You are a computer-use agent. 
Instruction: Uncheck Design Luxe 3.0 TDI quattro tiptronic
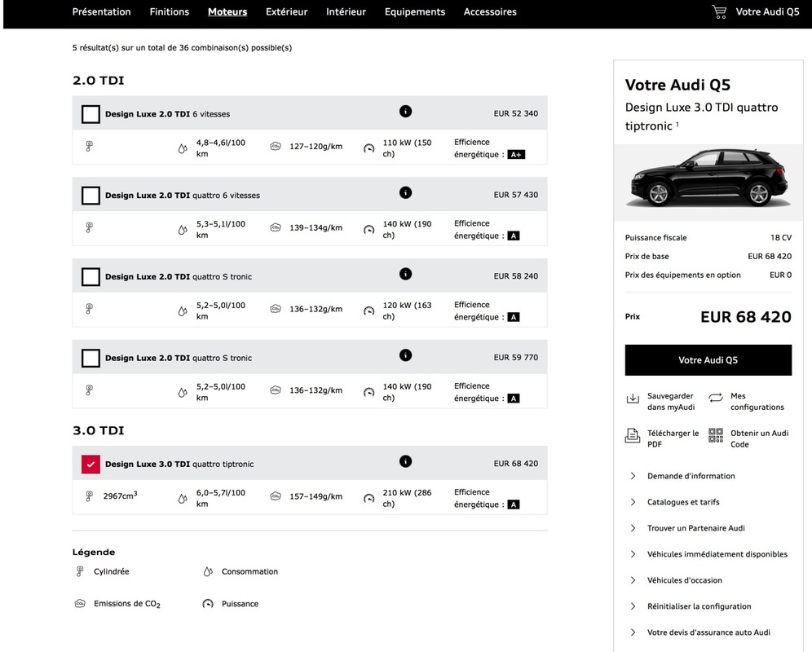pyautogui.click(x=90, y=464)
